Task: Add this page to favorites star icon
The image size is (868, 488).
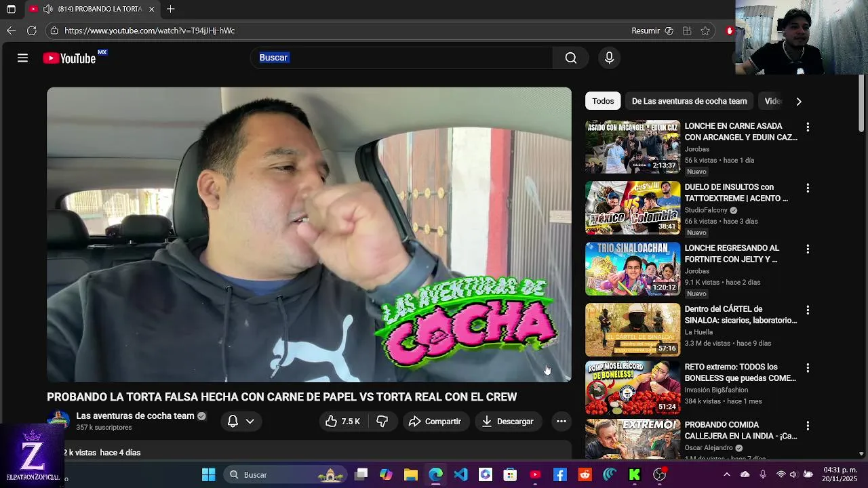Action: (705, 30)
